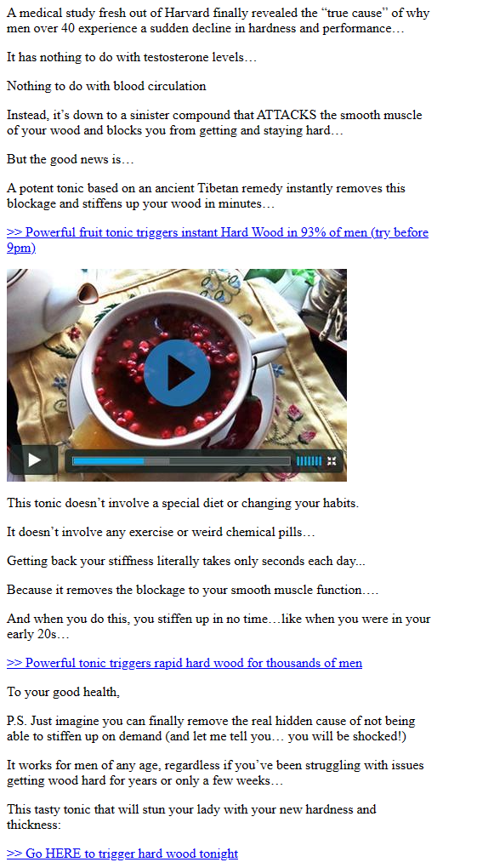Click the gray buffered section of video progress bar
Viewport: 477px width, 868px height.
point(156,460)
